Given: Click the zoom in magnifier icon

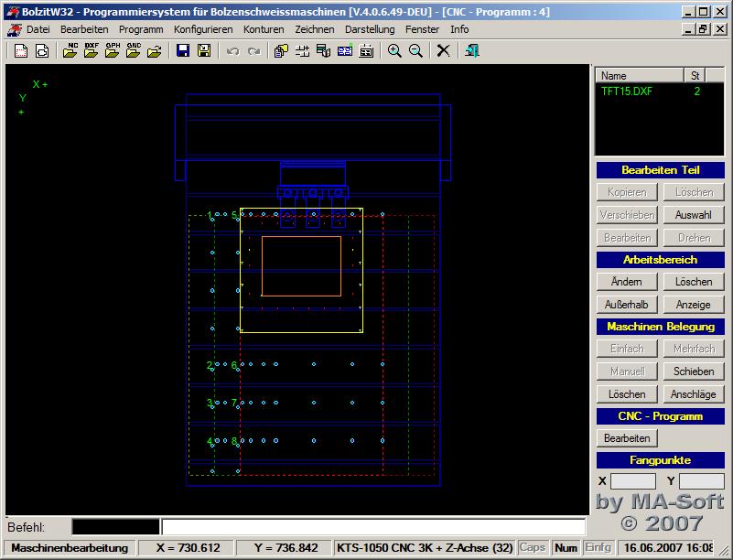Looking at the screenshot, I should (x=394, y=51).
